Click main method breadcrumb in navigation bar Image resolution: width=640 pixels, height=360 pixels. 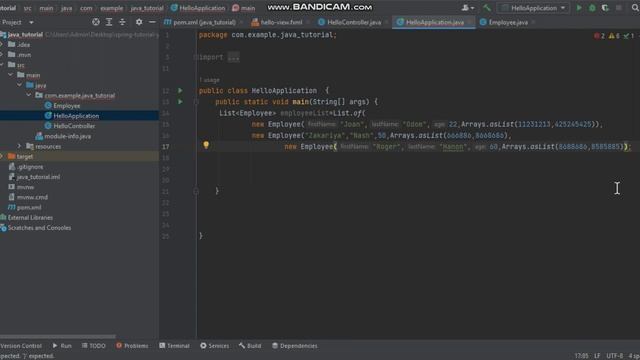pyautogui.click(x=243, y=8)
